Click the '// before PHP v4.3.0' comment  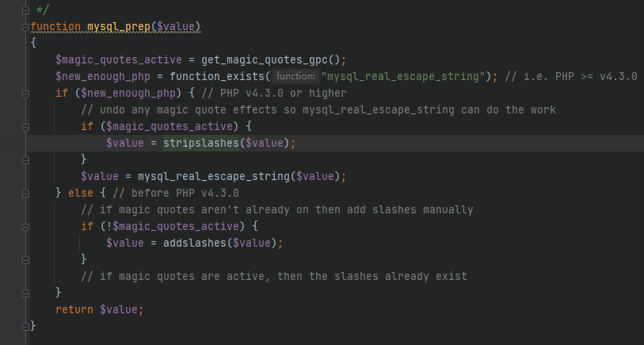coord(176,194)
